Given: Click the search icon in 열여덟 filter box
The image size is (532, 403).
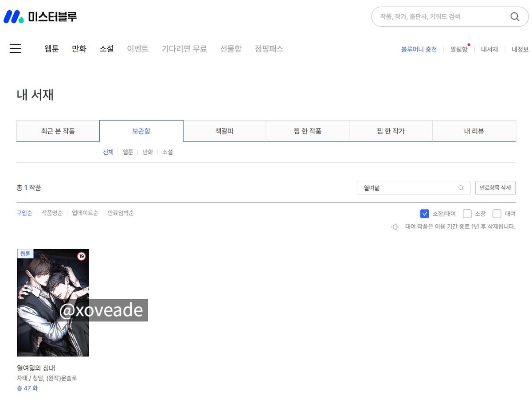Looking at the screenshot, I should 461,188.
